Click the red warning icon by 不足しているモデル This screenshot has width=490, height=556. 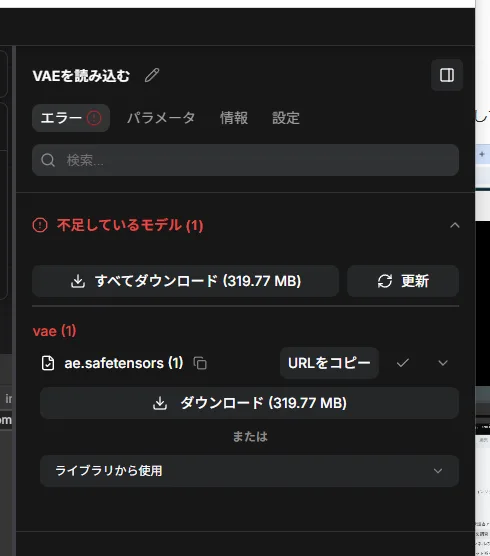pyautogui.click(x=40, y=225)
